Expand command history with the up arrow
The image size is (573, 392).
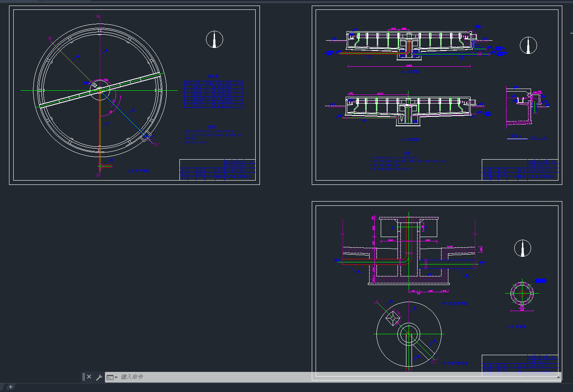558,377
